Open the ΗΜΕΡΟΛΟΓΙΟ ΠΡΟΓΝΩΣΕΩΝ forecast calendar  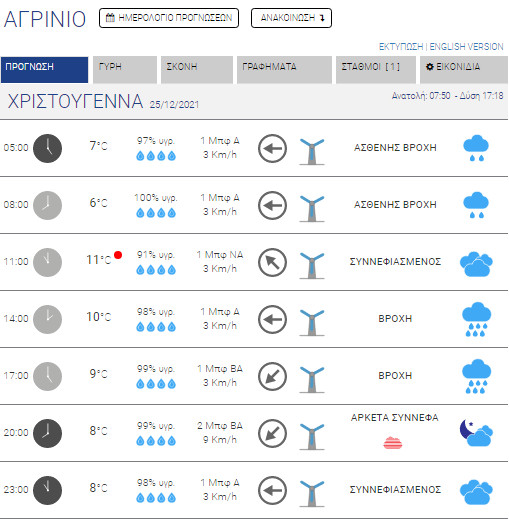[x=169, y=18]
